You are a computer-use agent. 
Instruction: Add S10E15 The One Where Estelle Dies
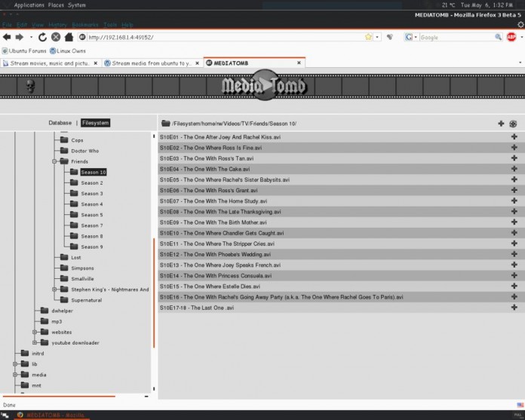click(x=514, y=286)
